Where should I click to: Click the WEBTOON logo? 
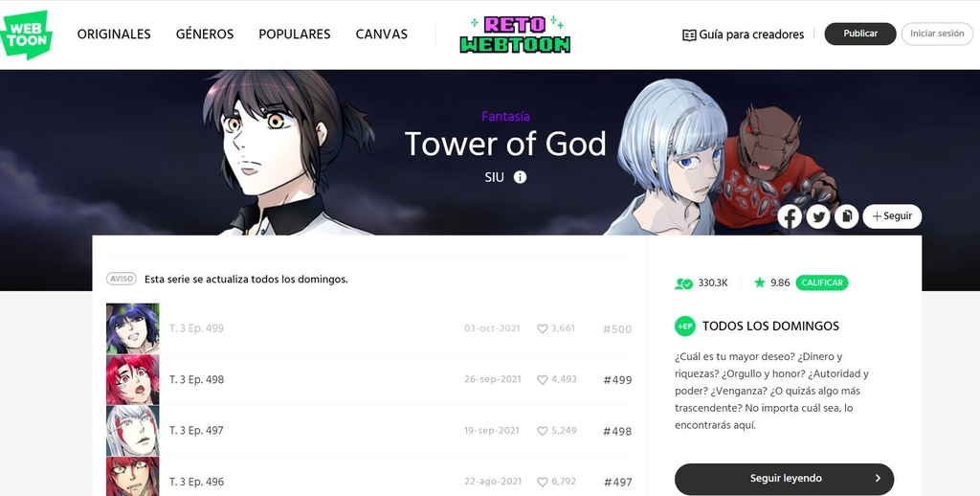pyautogui.click(x=26, y=34)
